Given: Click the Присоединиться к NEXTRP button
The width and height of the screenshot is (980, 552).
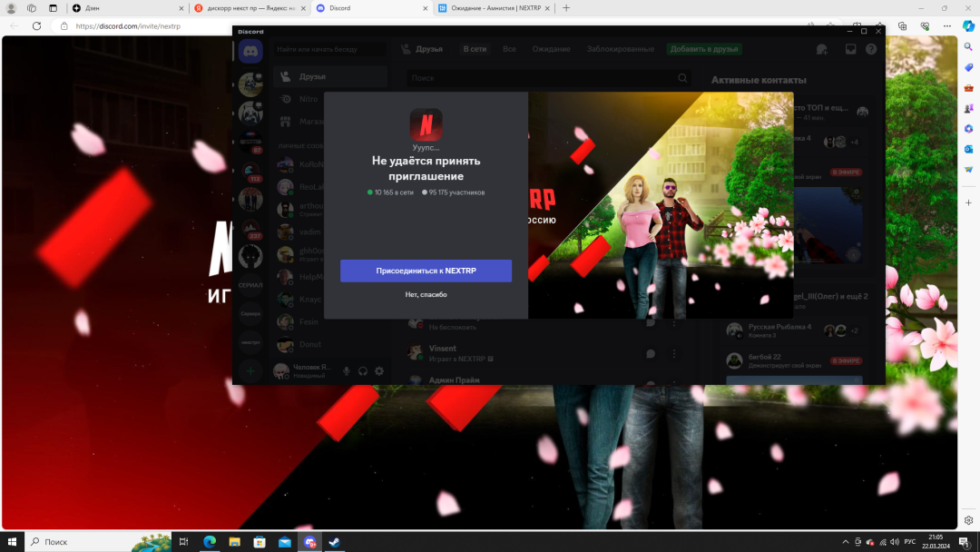Looking at the screenshot, I should (426, 271).
